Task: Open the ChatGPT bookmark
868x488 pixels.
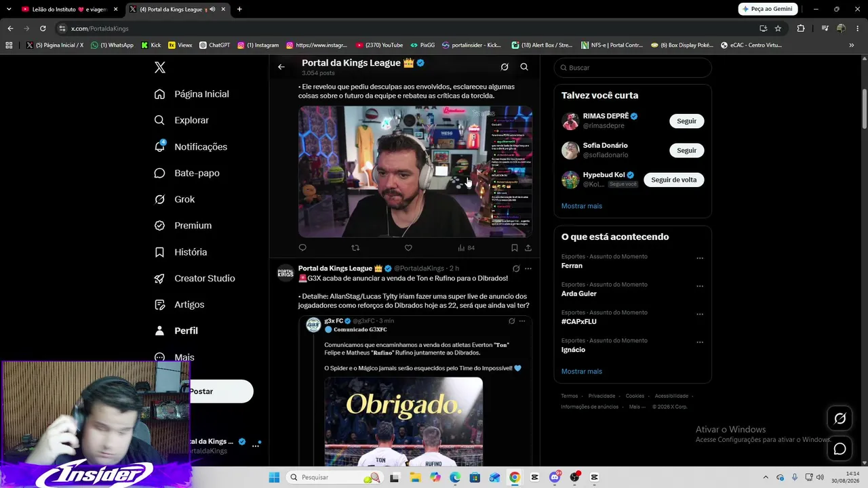Action: point(215,45)
